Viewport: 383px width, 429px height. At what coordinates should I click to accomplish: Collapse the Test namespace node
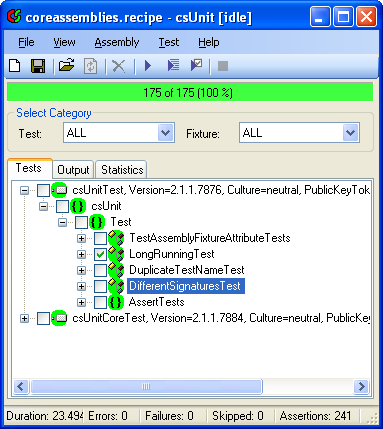[62, 222]
